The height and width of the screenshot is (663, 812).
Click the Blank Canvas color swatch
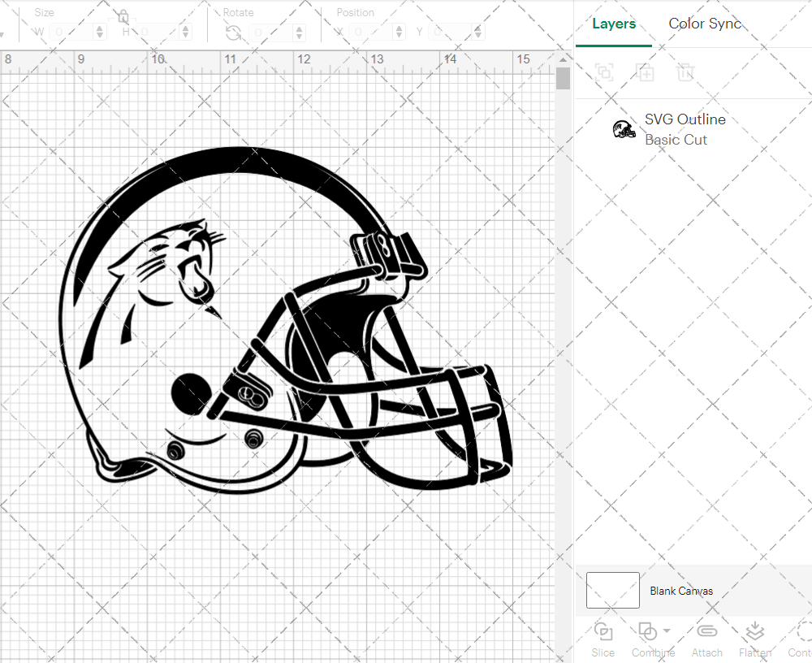tap(612, 591)
